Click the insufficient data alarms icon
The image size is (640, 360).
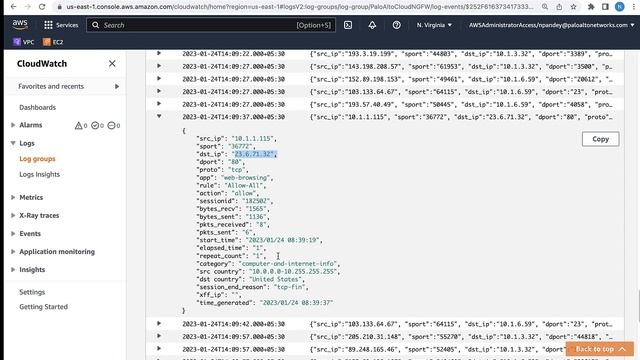coord(111,125)
